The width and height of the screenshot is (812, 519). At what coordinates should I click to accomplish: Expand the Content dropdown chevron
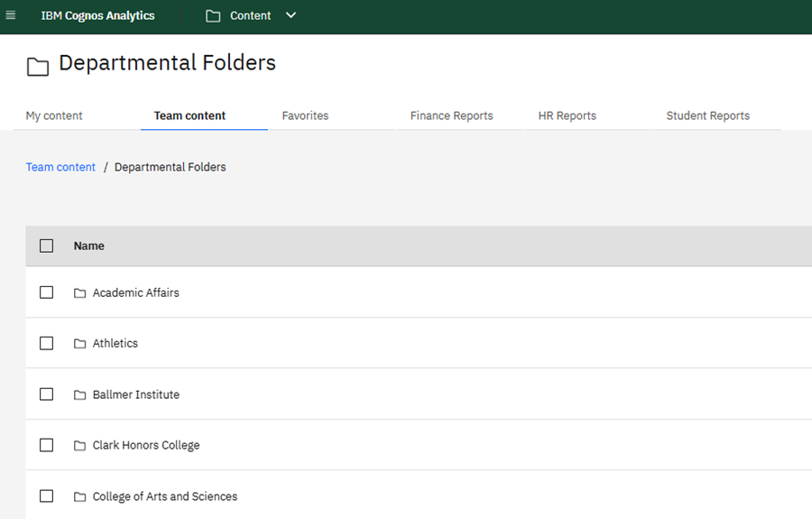pos(291,15)
